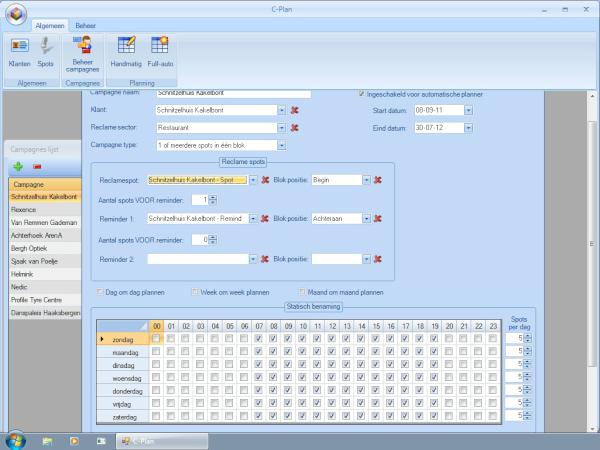Viewport: 600px width, 450px height.
Task: Select Achterhoek ArenA campaign
Action: (x=45, y=235)
